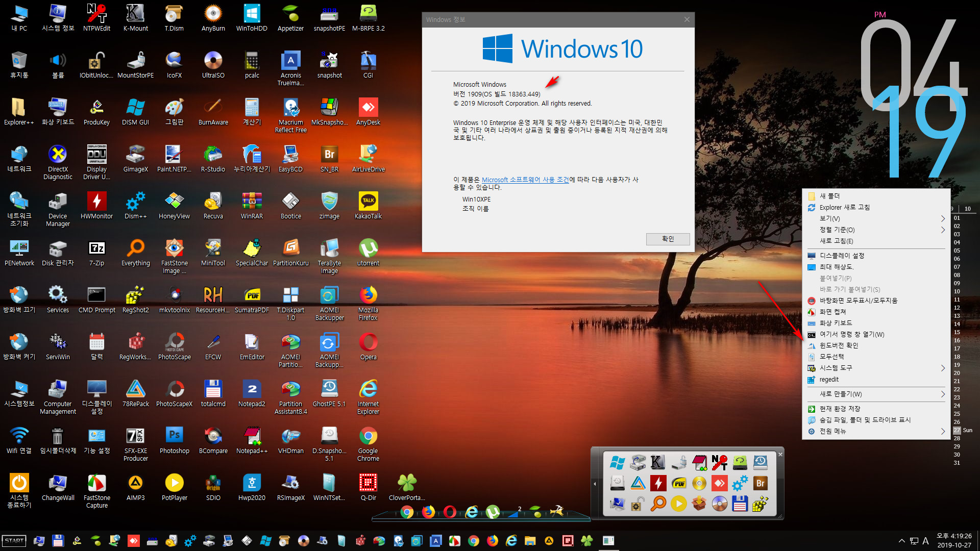This screenshot has height=551, width=980.
Task: Click the 확인 button in Windows 정보
Action: 668,239
